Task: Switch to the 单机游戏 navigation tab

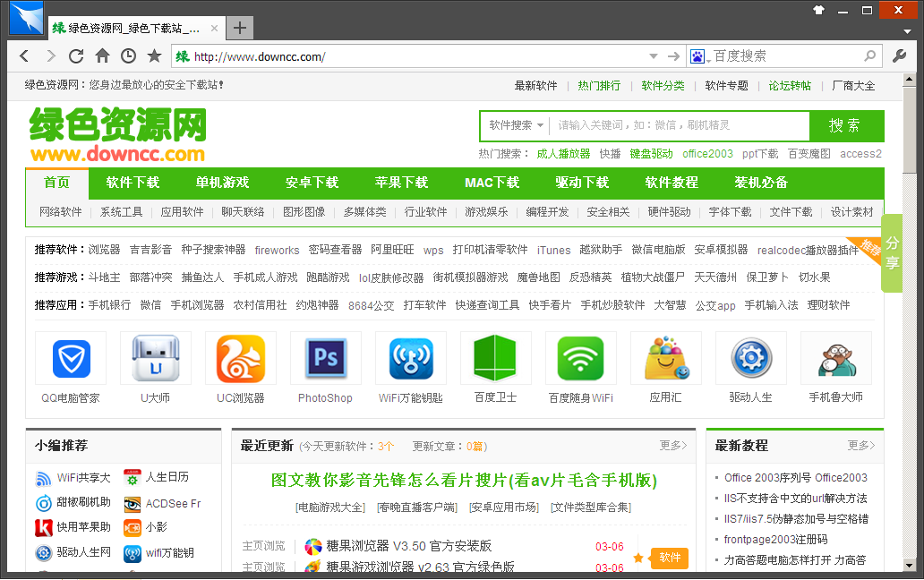Action: (x=222, y=183)
